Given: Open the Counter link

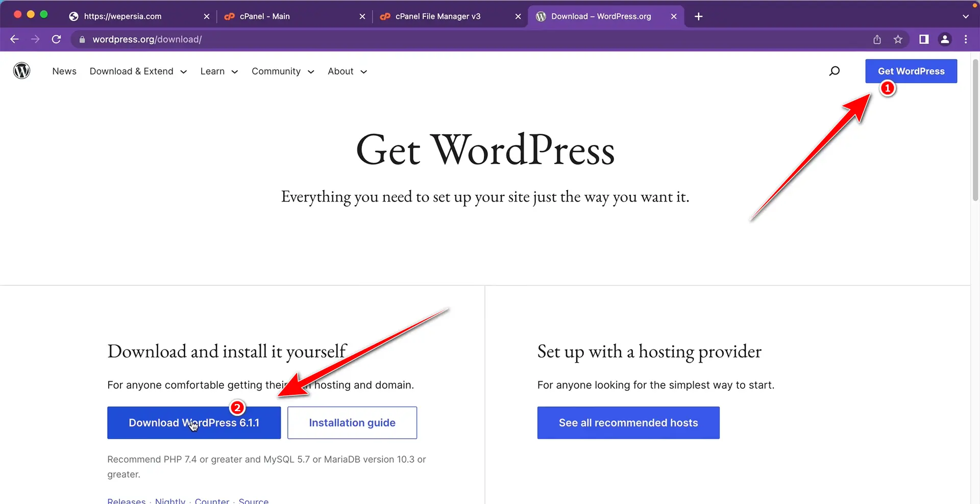Looking at the screenshot, I should pos(212,501).
